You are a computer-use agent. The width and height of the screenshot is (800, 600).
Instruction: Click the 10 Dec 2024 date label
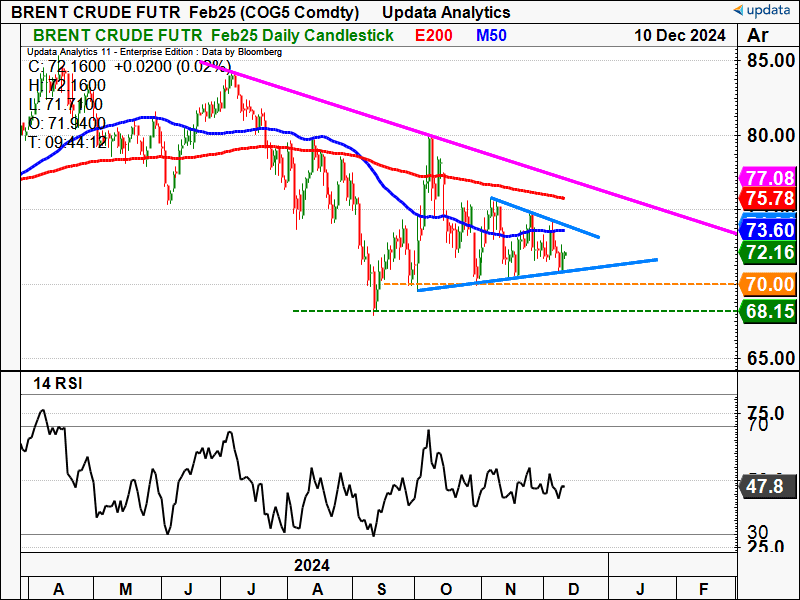pos(680,35)
